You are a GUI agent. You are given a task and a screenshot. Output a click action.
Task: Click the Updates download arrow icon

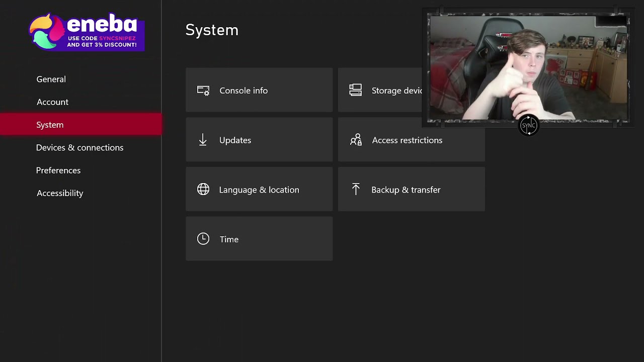(x=203, y=140)
